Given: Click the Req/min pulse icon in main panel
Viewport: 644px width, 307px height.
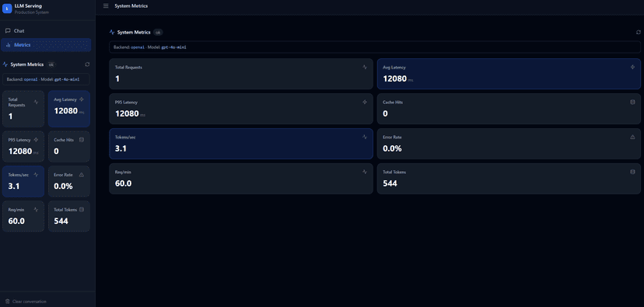Looking at the screenshot, I should [x=365, y=172].
